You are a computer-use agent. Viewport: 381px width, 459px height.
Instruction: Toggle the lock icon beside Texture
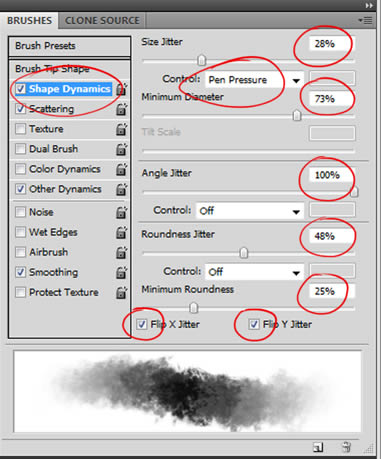tap(121, 129)
